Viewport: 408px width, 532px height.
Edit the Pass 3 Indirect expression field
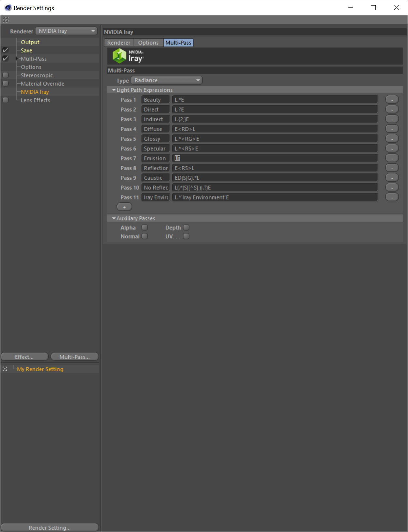(x=275, y=119)
